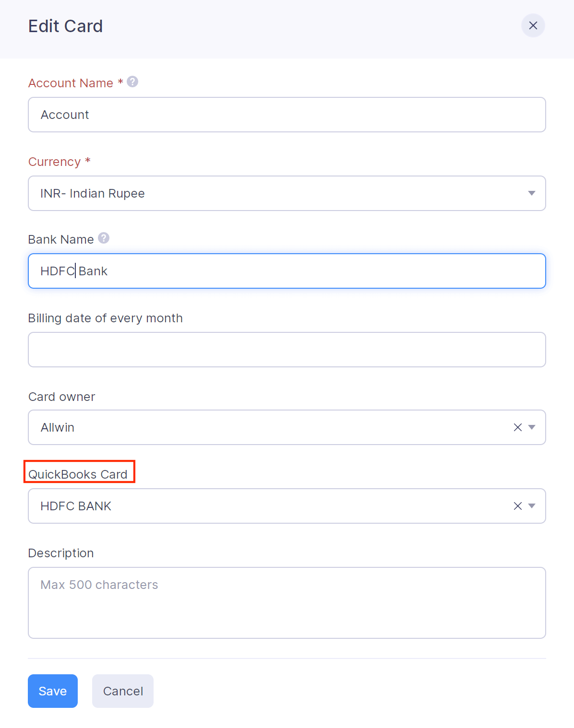Click the Account Name help icon
This screenshot has height=728, width=574.
[x=132, y=82]
